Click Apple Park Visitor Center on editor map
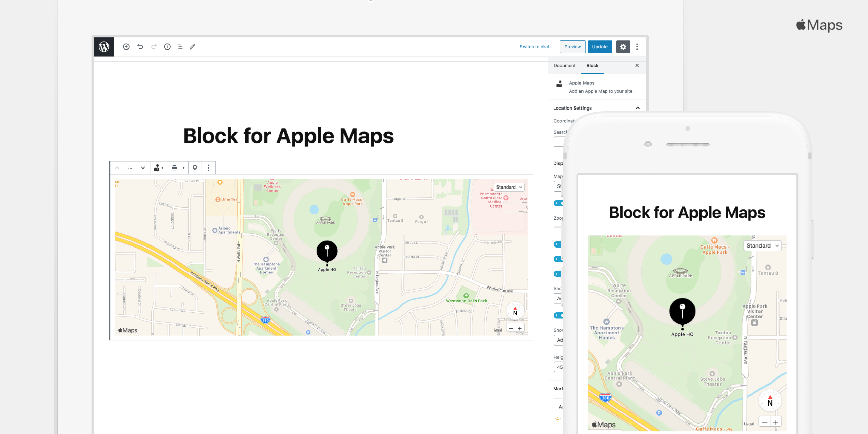868x434 pixels. click(384, 254)
